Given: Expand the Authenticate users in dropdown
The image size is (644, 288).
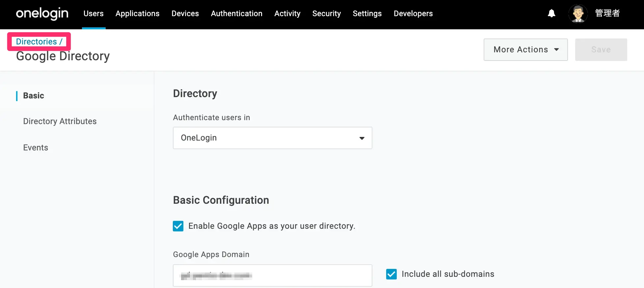Looking at the screenshot, I should (x=273, y=138).
